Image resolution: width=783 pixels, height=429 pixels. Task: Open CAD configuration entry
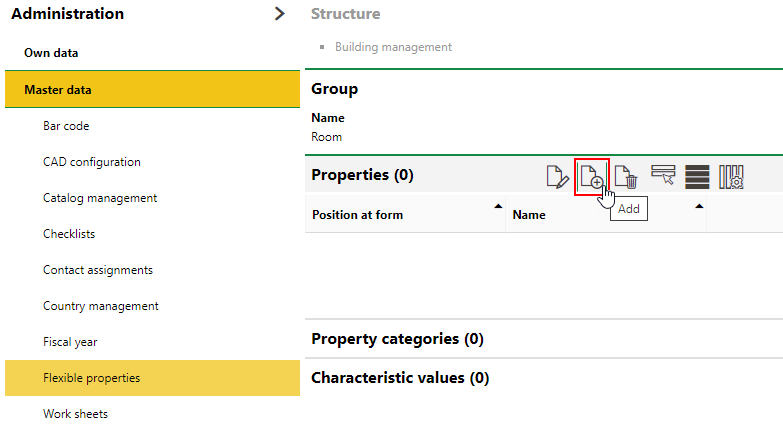(91, 162)
